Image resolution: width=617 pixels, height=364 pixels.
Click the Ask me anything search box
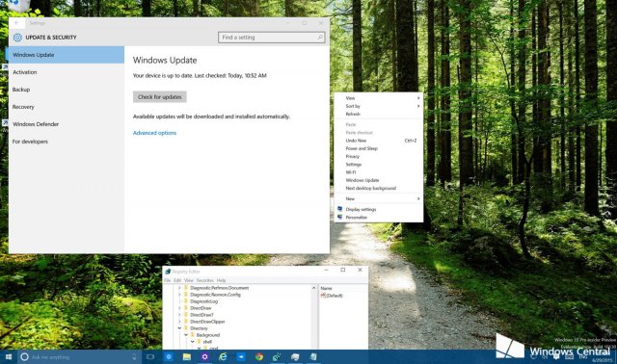tap(79, 357)
